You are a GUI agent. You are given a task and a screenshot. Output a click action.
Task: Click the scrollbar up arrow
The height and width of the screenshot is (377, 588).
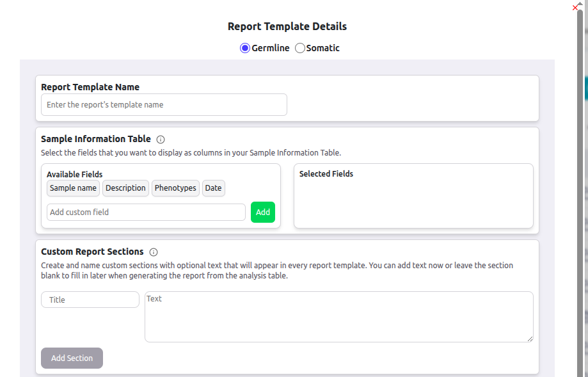click(x=581, y=3)
